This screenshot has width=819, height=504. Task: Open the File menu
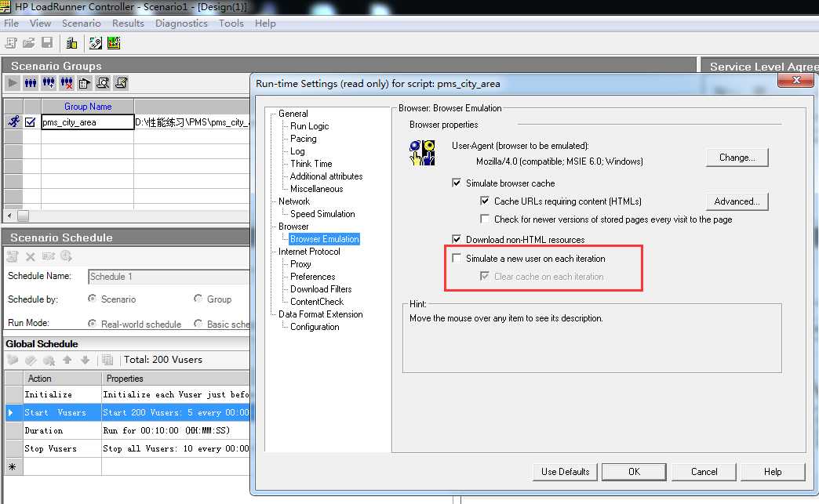tap(11, 24)
